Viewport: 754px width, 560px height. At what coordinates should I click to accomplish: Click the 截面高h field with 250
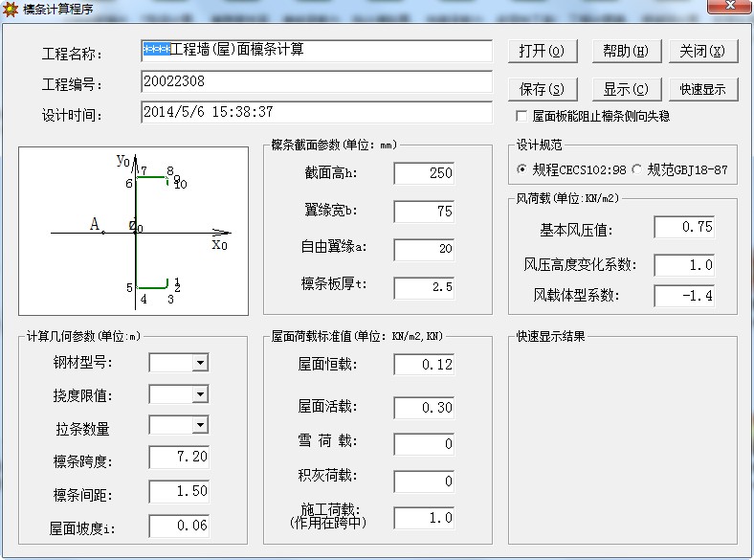tap(424, 173)
